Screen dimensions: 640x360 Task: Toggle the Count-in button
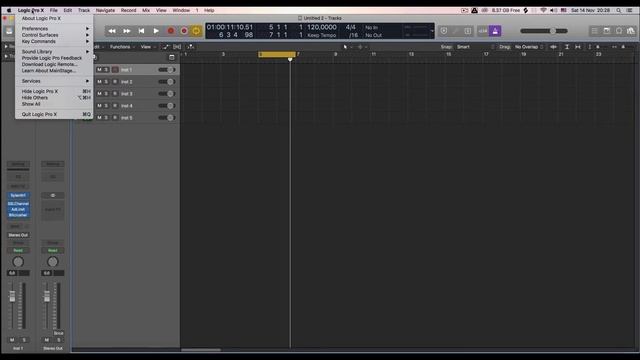(x=483, y=31)
